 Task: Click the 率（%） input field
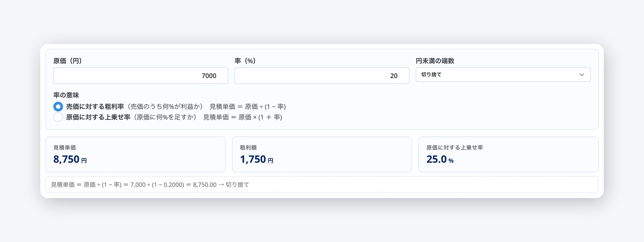(x=322, y=76)
